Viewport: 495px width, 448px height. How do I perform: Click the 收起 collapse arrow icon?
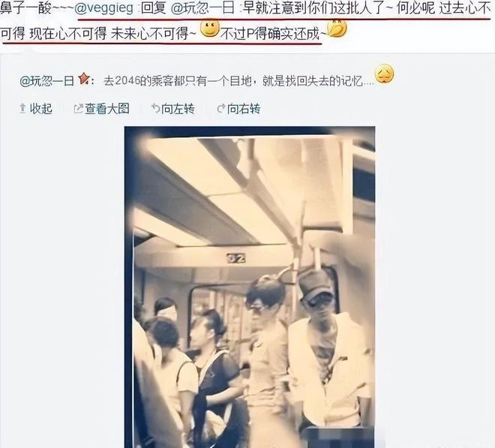(22, 109)
